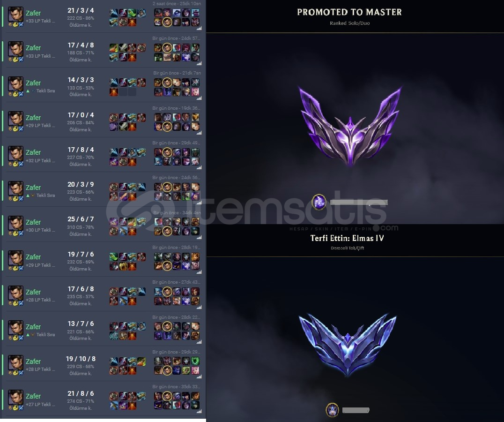
Task: Open the 13 / 7 / 6 match KDA text
Action: 81,324
